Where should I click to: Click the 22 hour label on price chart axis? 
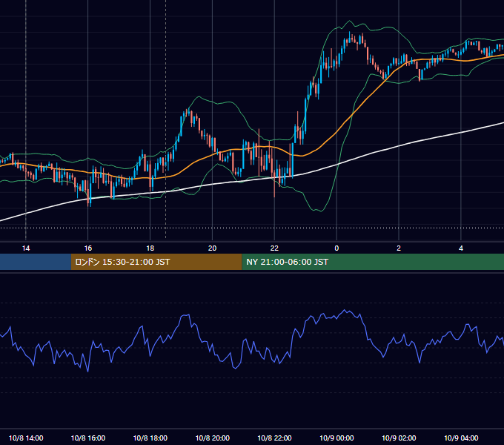[x=274, y=248]
